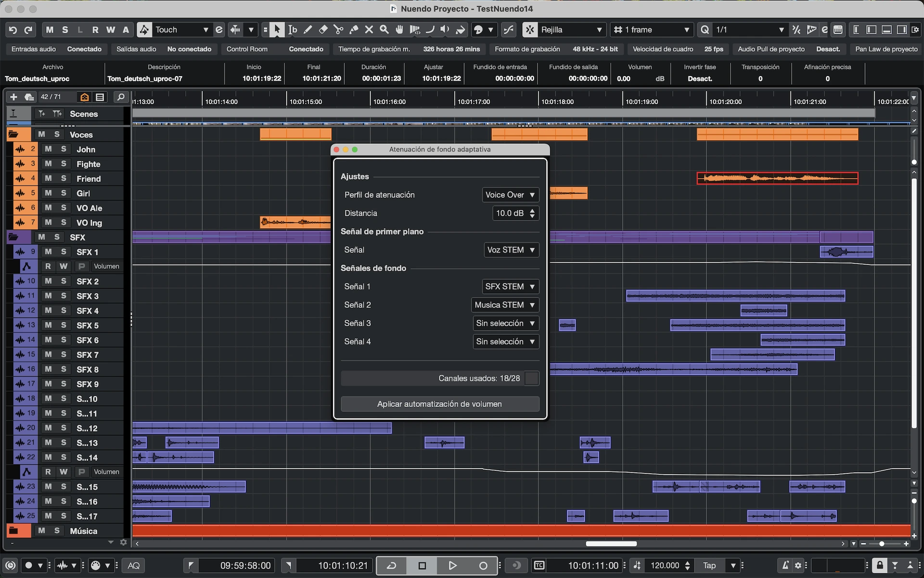The image size is (924, 578).
Task: Select the Mute X tool
Action: coord(369,30)
